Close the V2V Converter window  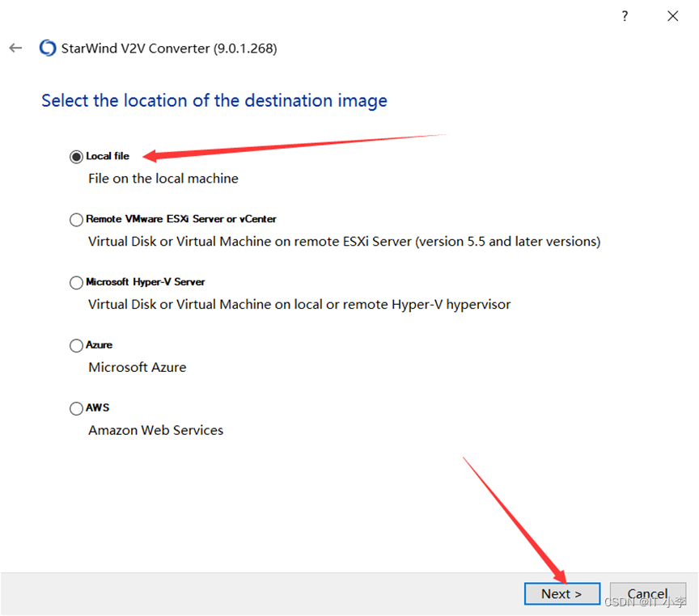672,16
